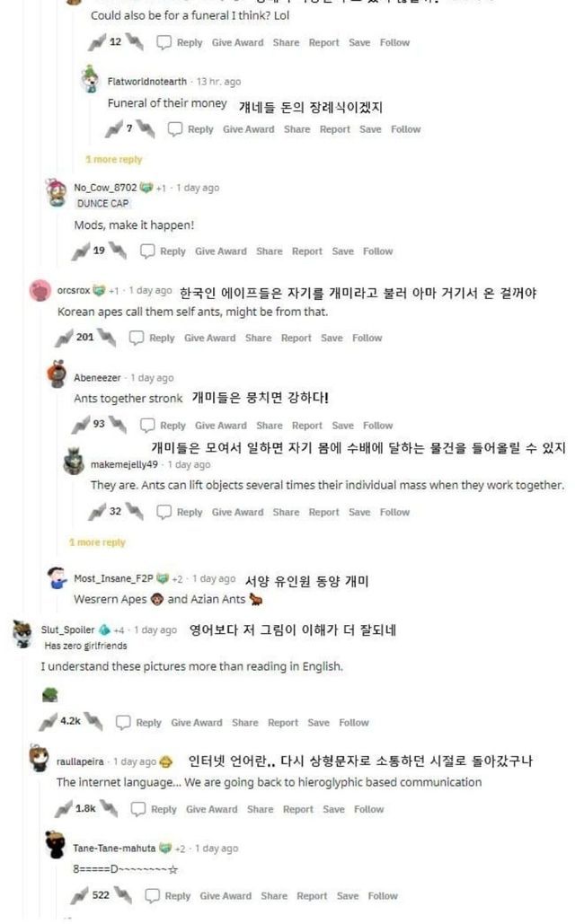Share the makemejelly49 comment

pos(286,512)
